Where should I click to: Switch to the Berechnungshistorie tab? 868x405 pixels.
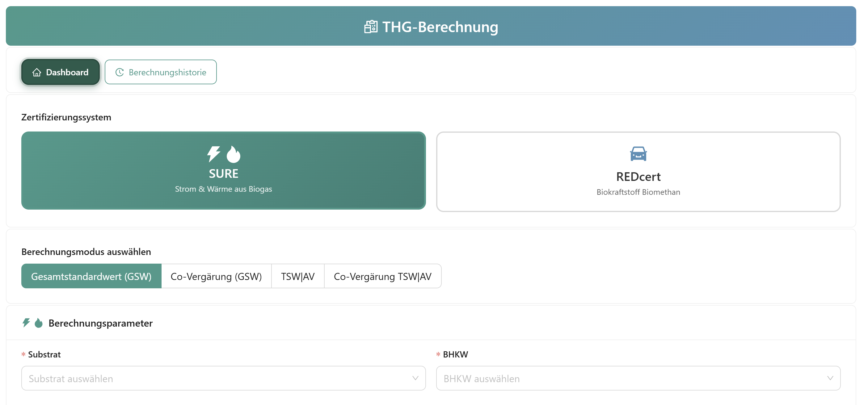(161, 72)
